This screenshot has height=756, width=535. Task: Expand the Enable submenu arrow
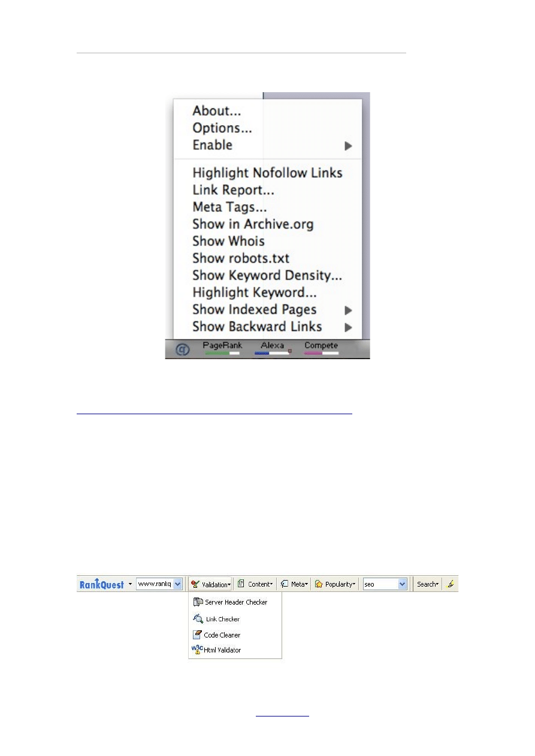(x=348, y=146)
